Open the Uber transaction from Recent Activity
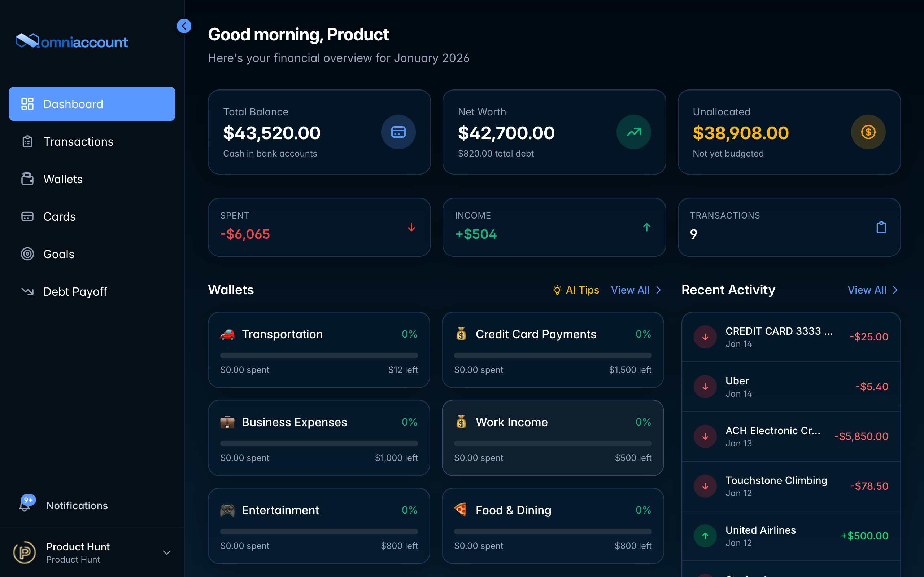This screenshot has width=924, height=577. 790,386
